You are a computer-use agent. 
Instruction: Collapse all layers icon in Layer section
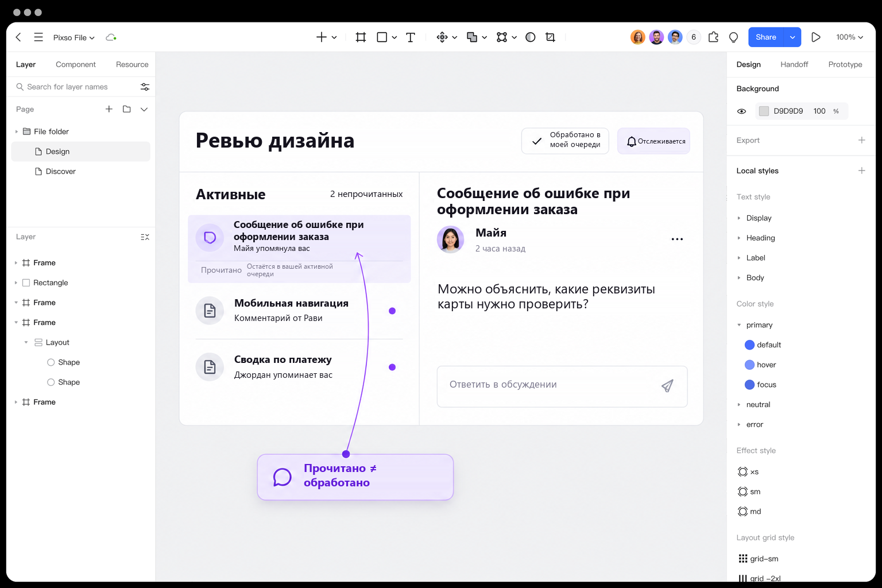click(x=145, y=237)
